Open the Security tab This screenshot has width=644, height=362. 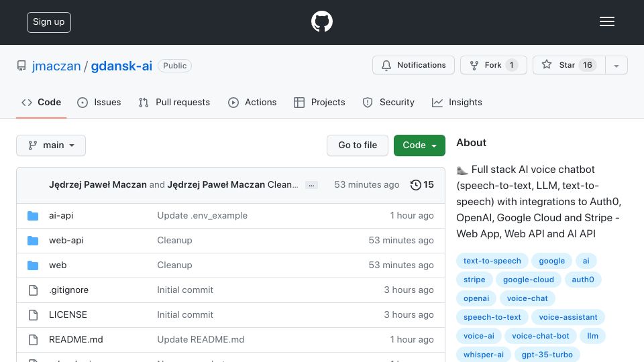[x=388, y=102]
